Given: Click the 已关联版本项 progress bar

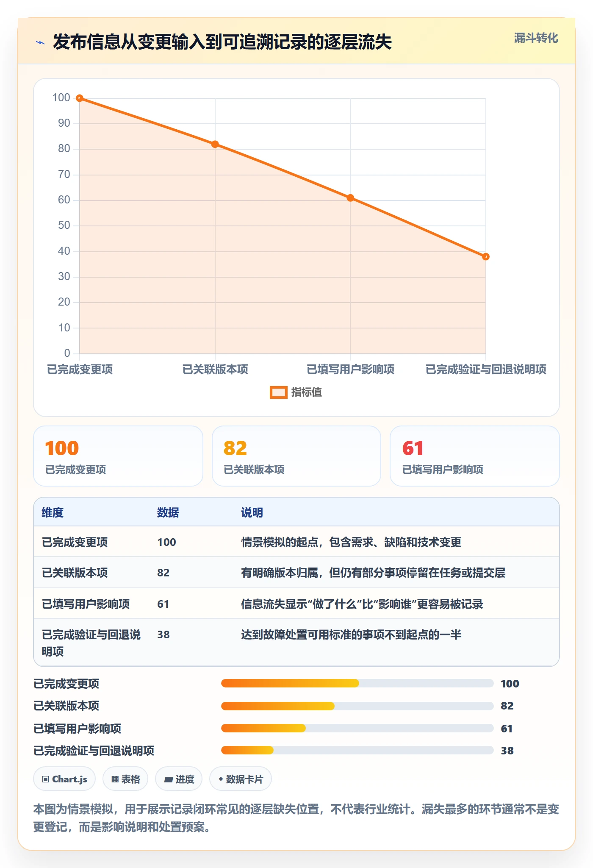Looking at the screenshot, I should pos(357,706).
